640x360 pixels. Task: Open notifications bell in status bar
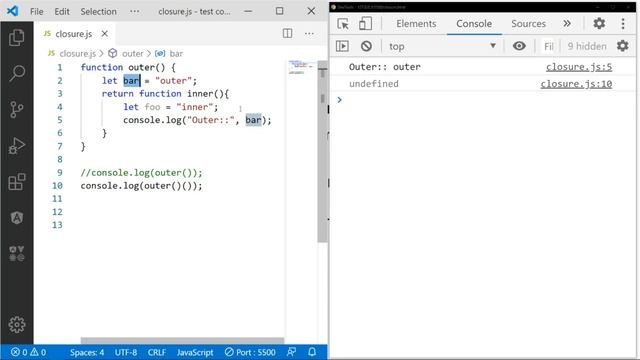click(312, 352)
